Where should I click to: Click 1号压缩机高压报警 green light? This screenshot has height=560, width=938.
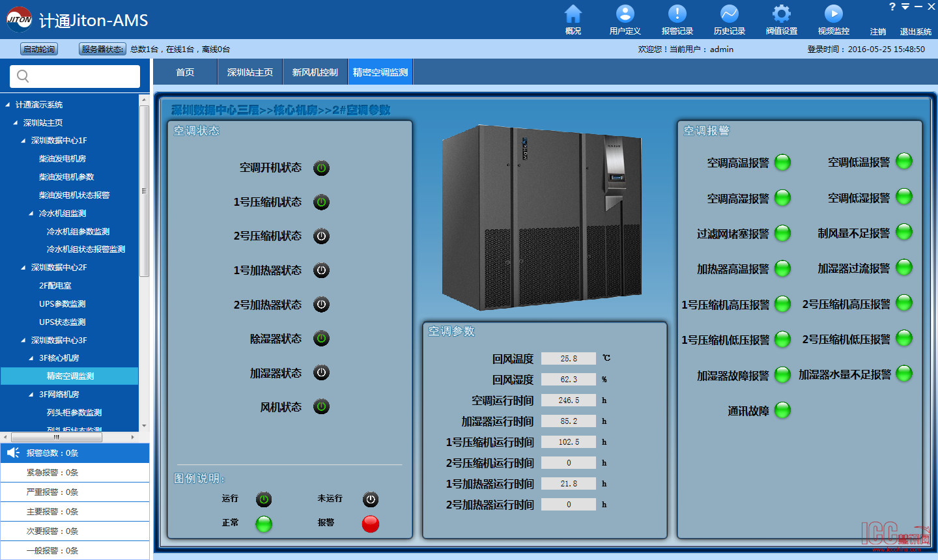782,304
